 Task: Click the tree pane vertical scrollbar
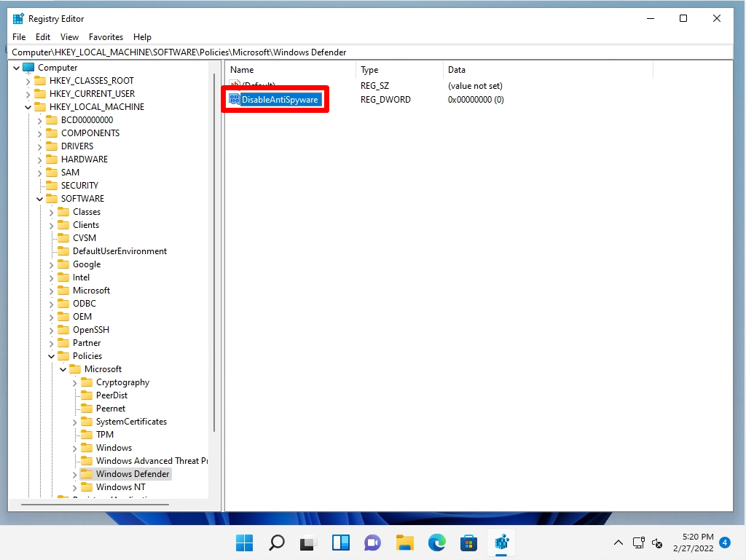pos(214,252)
